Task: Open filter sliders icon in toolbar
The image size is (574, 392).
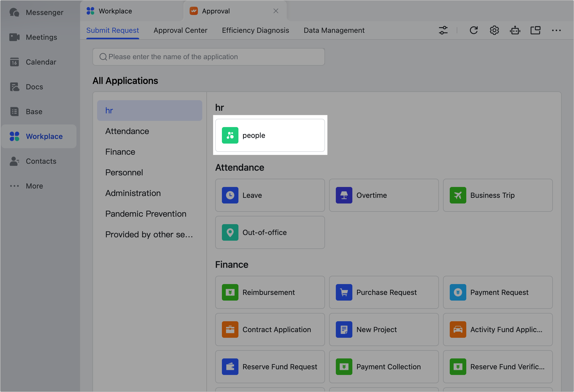Action: 443,30
